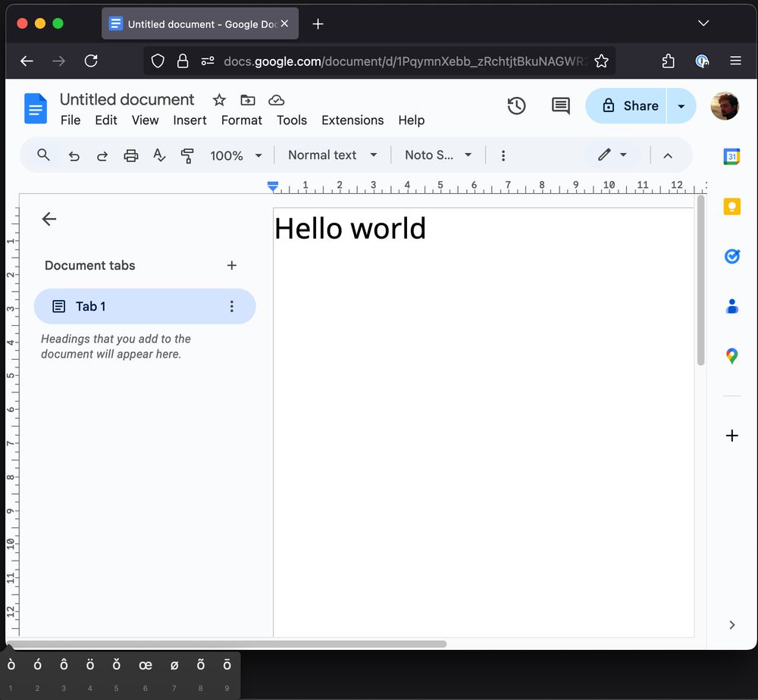
Task: Open Google Tasks side panel
Action: point(732,257)
